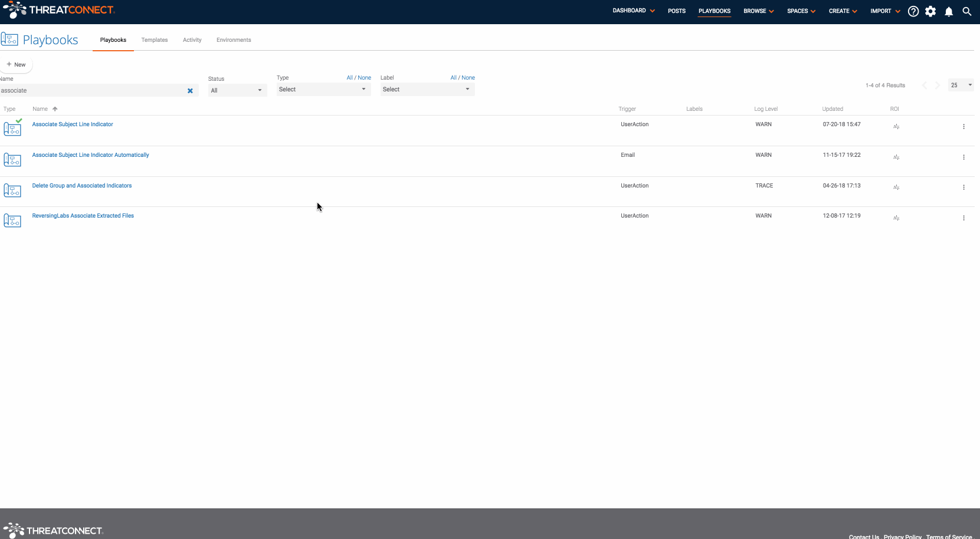Click the Labels column header
This screenshot has height=539, width=980.
point(694,109)
